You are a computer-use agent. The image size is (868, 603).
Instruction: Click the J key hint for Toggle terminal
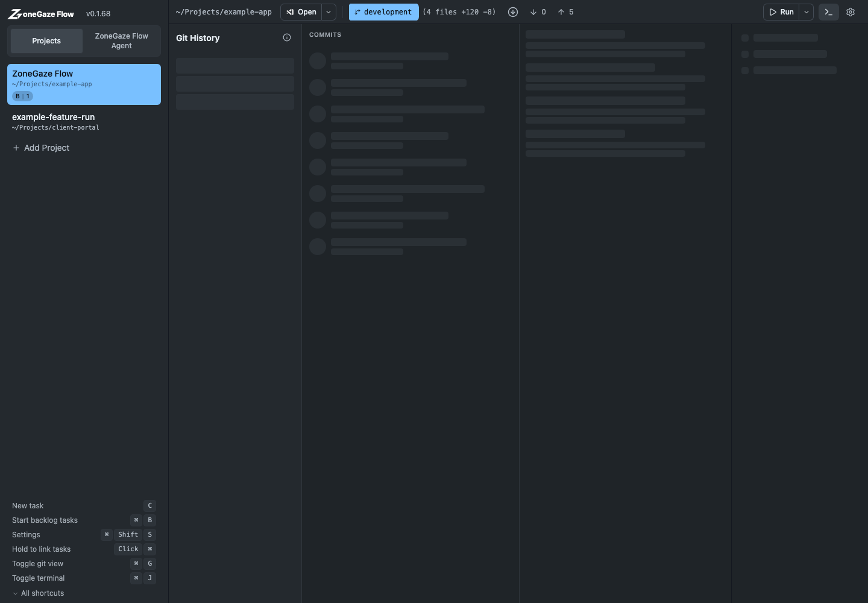[x=150, y=578]
